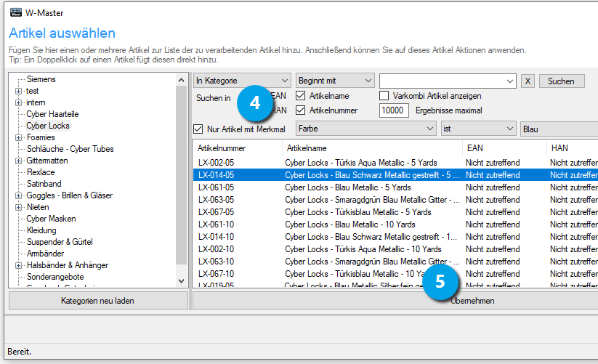Select Rexlace category

41,172
